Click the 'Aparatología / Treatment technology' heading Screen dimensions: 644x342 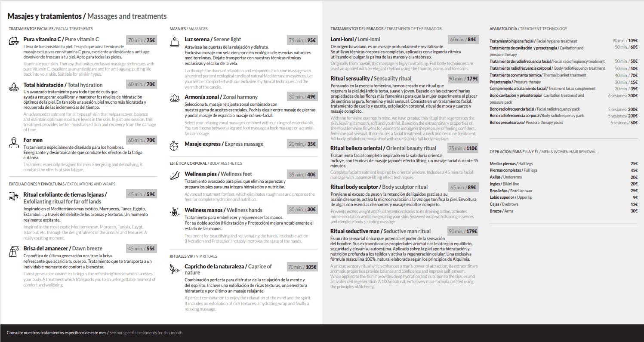[x=528, y=29]
